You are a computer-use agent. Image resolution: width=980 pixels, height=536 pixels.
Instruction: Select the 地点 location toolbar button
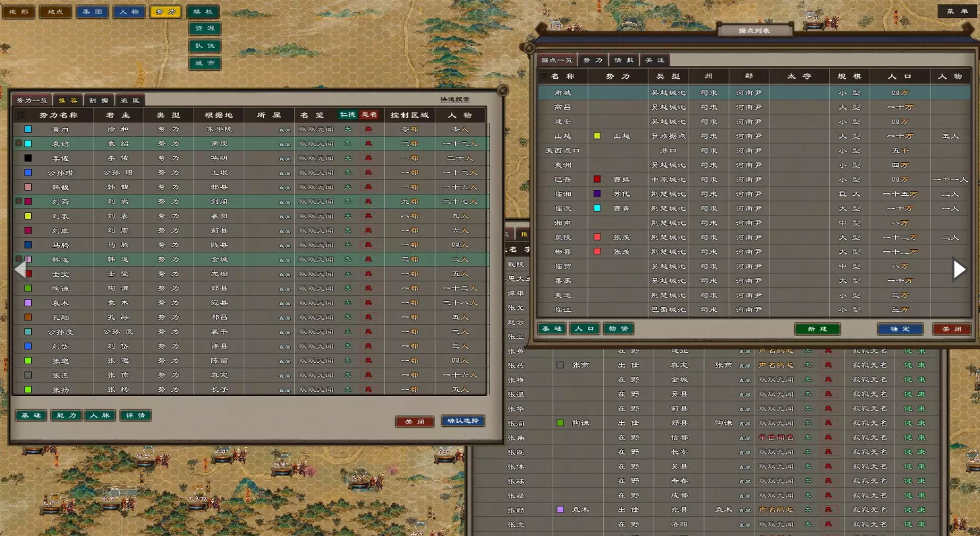click(55, 11)
